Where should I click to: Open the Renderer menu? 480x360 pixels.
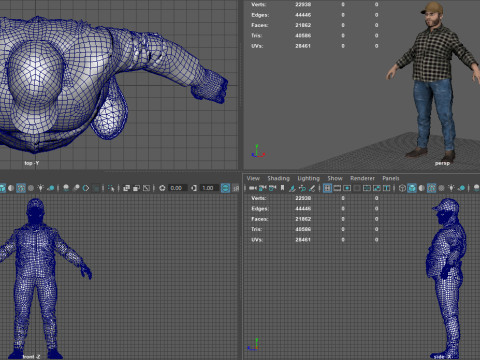(x=362, y=178)
